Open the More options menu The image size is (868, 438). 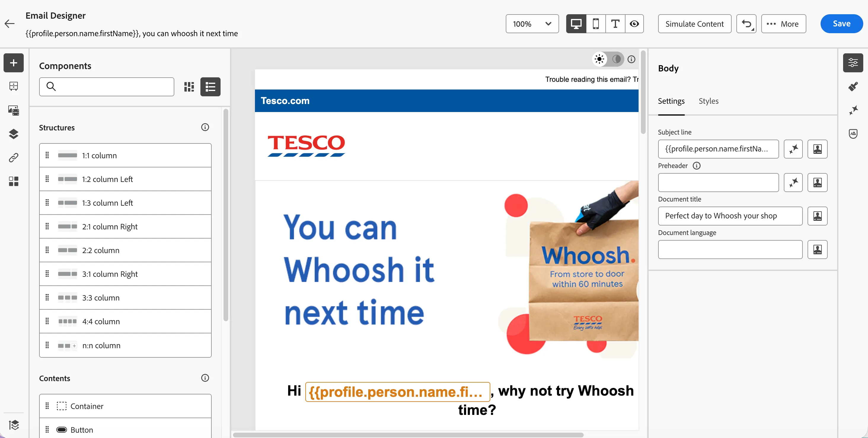pyautogui.click(x=784, y=24)
